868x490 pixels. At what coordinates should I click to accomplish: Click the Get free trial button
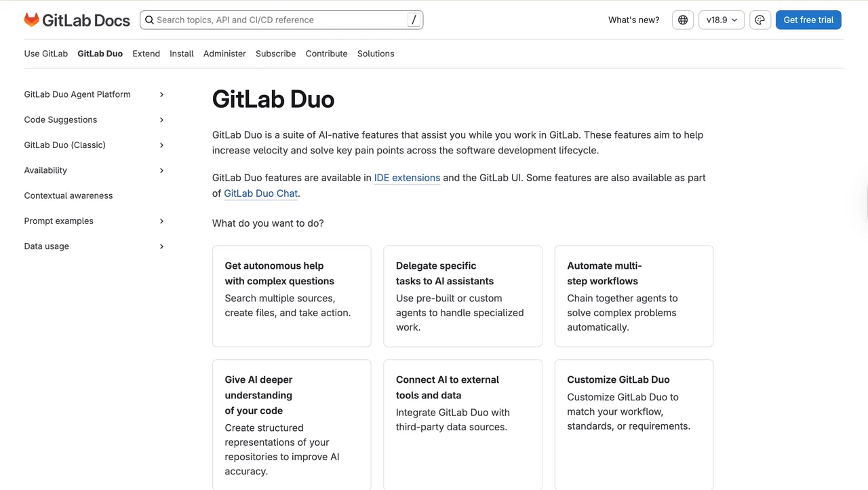click(808, 20)
